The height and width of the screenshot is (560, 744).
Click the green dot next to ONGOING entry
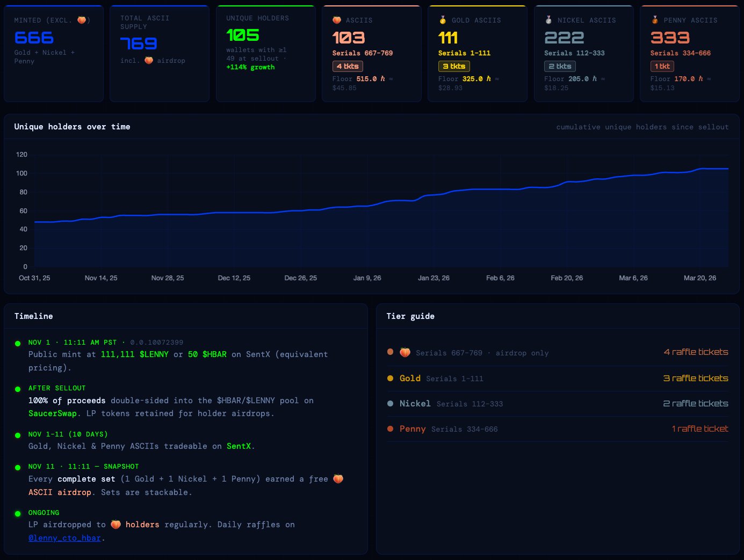tap(18, 513)
